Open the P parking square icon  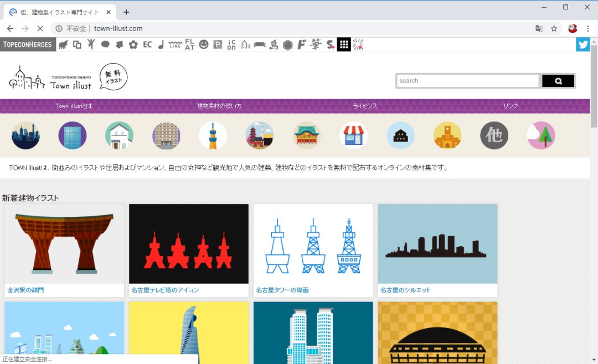click(x=218, y=45)
